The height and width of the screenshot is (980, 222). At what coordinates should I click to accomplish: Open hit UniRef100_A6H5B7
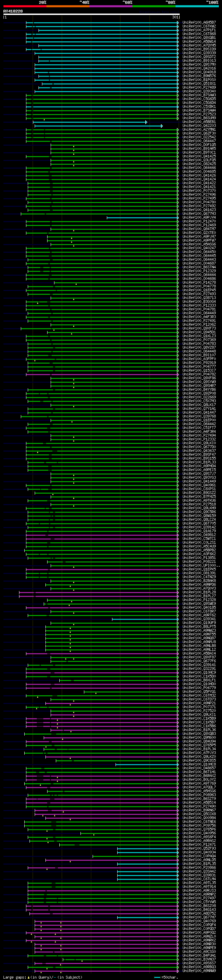(199, 23)
